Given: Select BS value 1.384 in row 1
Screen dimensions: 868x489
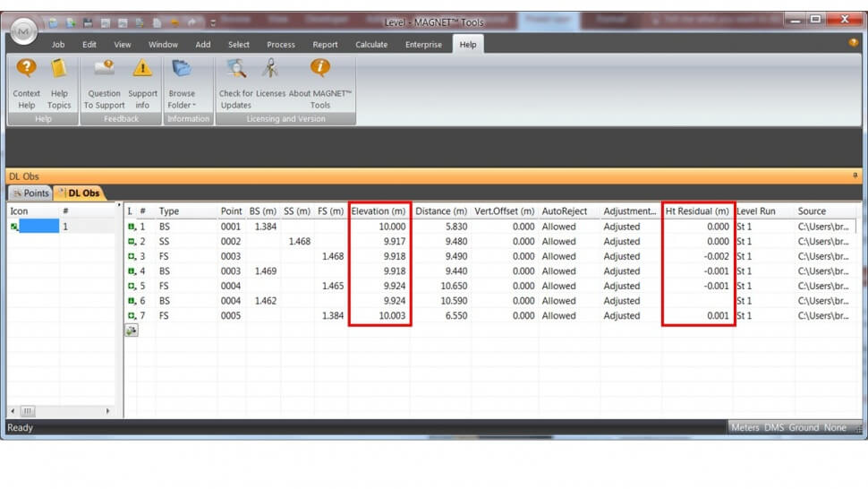Looking at the screenshot, I should click(266, 227).
